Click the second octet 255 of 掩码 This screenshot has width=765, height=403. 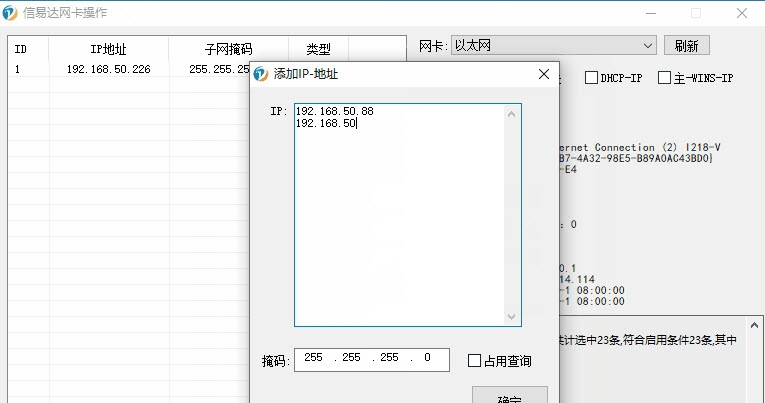(x=351, y=358)
